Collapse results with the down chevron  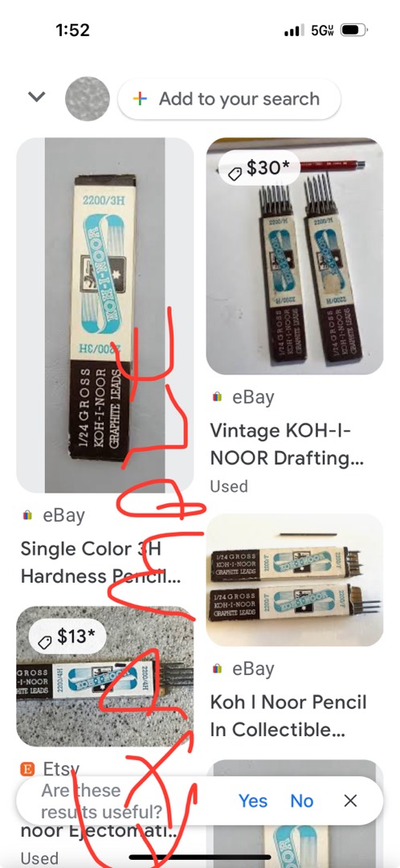[x=36, y=97]
